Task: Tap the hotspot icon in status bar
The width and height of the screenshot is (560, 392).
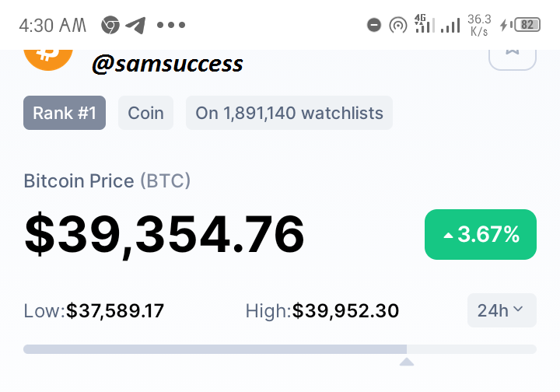Action: pyautogui.click(x=398, y=26)
